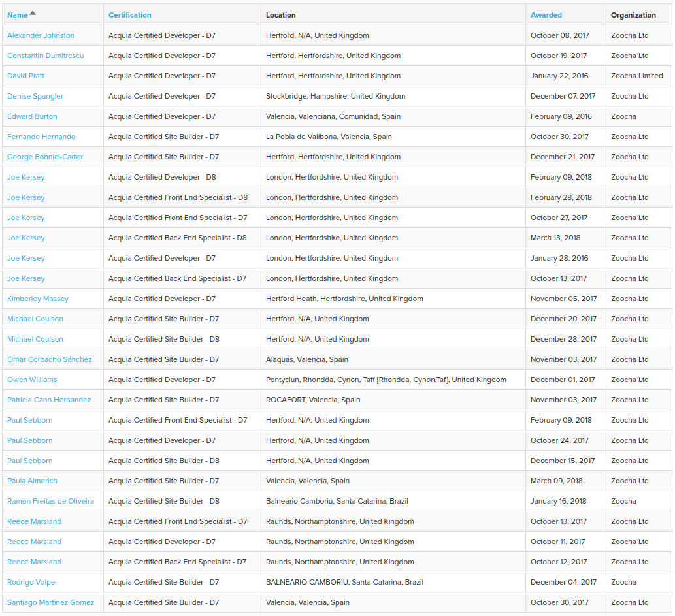The height and width of the screenshot is (616, 675).
Task: Open Joe Kersey link in Front End Specialist - D8 row
Action: click(26, 197)
